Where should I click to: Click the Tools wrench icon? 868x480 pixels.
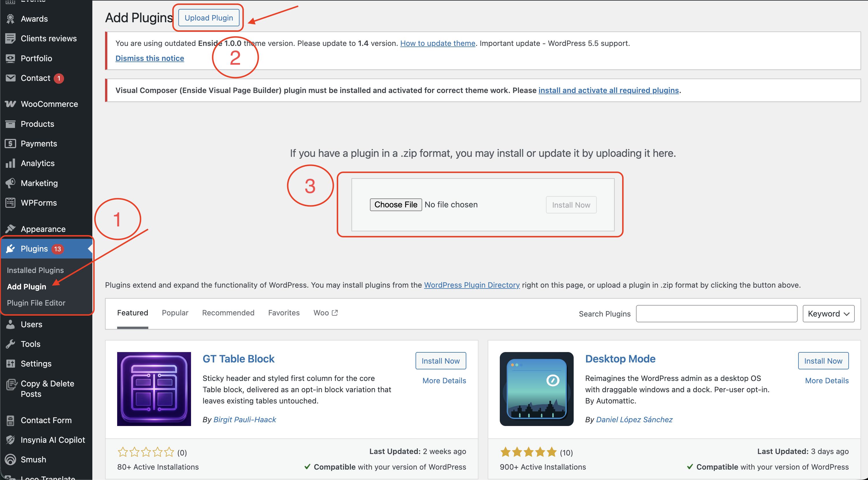click(10, 344)
